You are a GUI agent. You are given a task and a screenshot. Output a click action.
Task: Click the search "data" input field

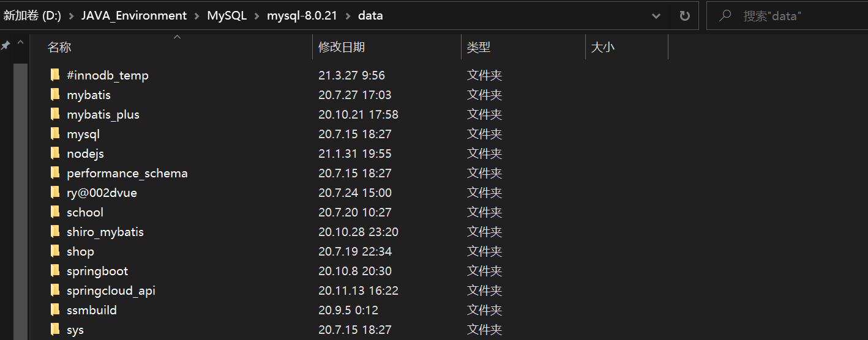pyautogui.click(x=787, y=16)
